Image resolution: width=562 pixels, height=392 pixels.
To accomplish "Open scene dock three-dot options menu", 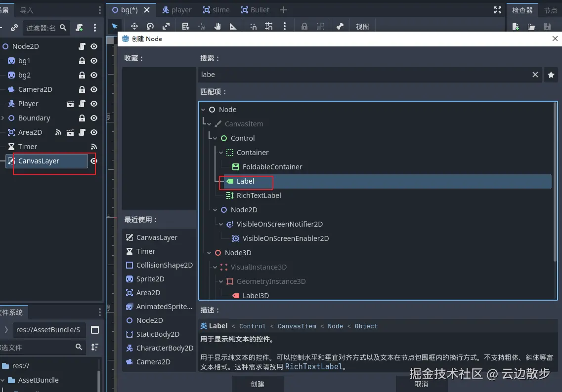I will point(94,28).
